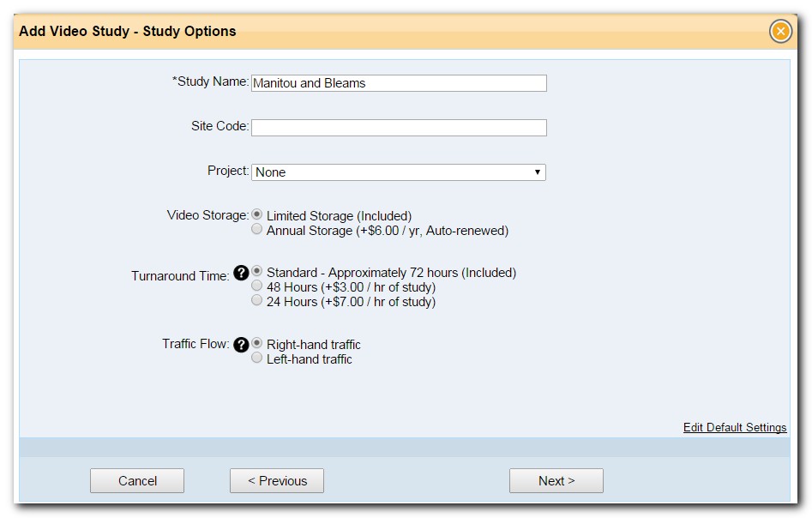Image resolution: width=812 pixels, height=518 pixels.
Task: Select Standard 72 hour turnaround
Action: (x=256, y=272)
